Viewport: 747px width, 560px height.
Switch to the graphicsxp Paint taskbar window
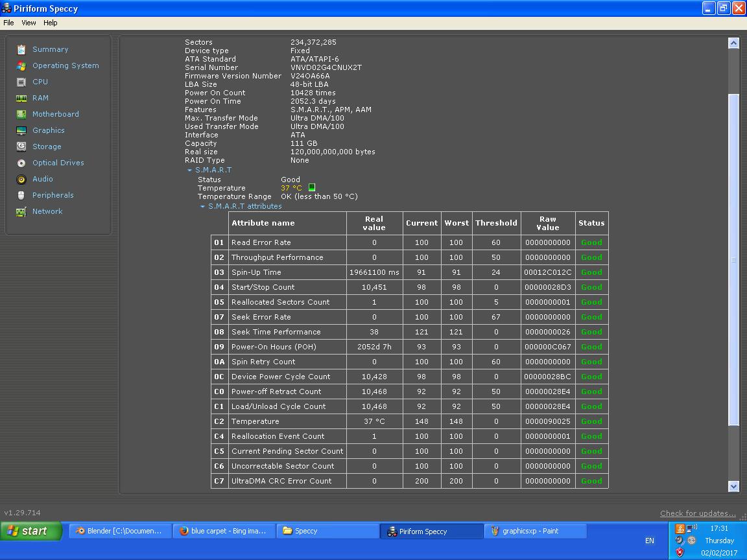coord(536,530)
